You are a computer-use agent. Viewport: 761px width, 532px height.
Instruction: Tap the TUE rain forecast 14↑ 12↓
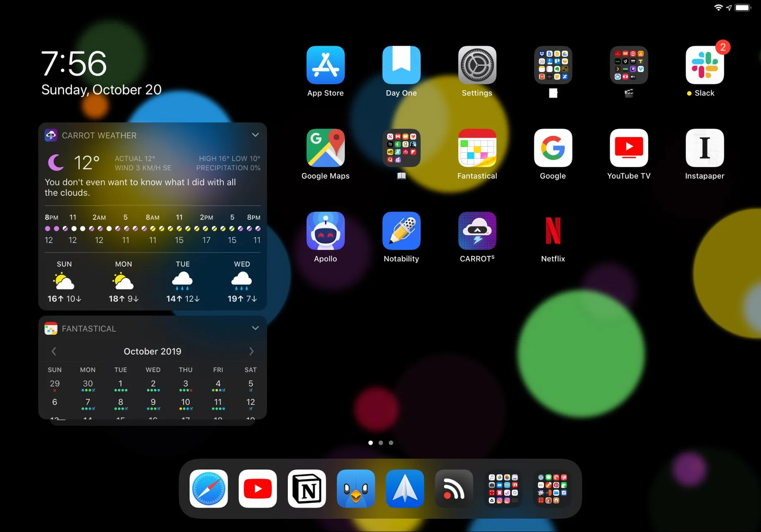[183, 281]
